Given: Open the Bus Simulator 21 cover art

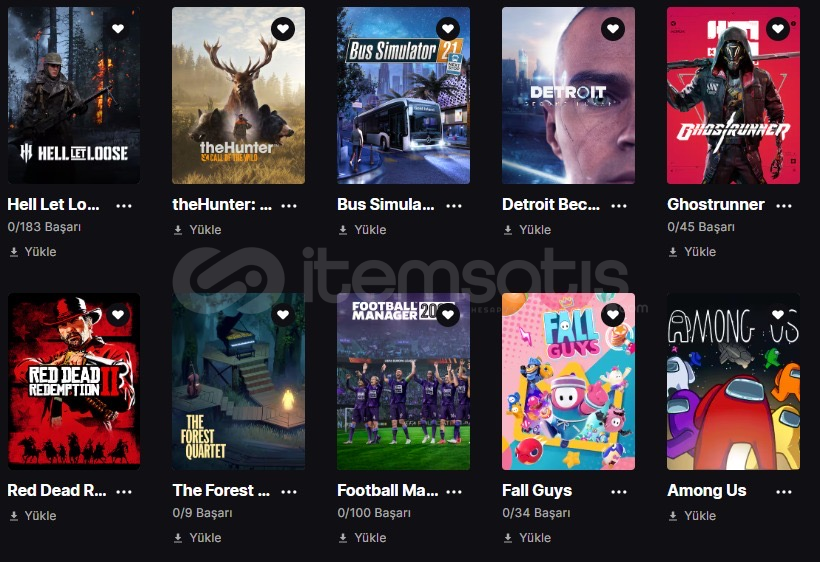Looking at the screenshot, I should [x=403, y=95].
